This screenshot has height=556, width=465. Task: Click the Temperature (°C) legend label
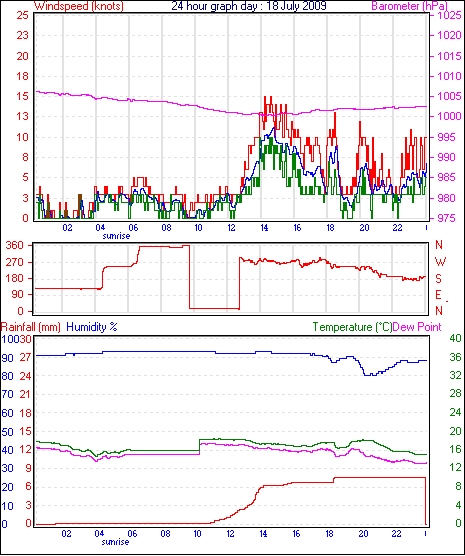click(x=352, y=327)
